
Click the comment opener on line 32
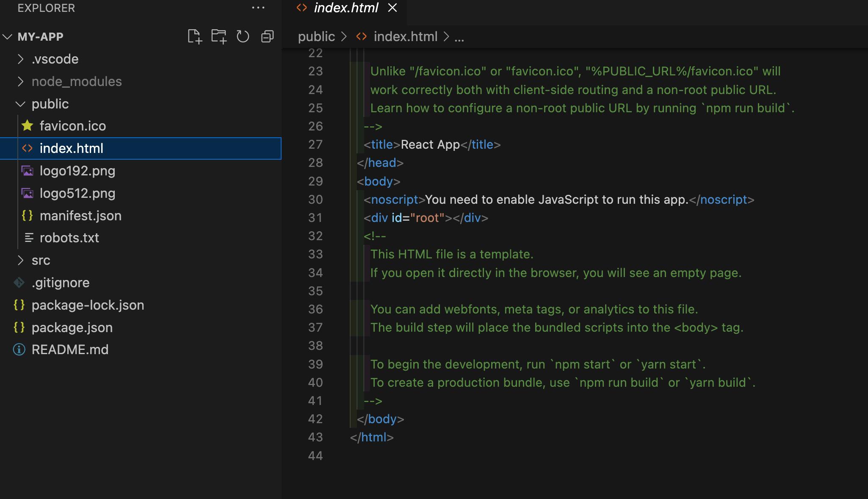(x=375, y=236)
